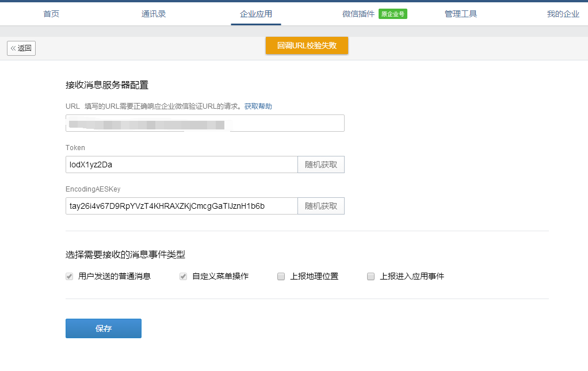The image size is (588, 371).
Task: Focus the EncodingAESKey input field
Action: [181, 206]
